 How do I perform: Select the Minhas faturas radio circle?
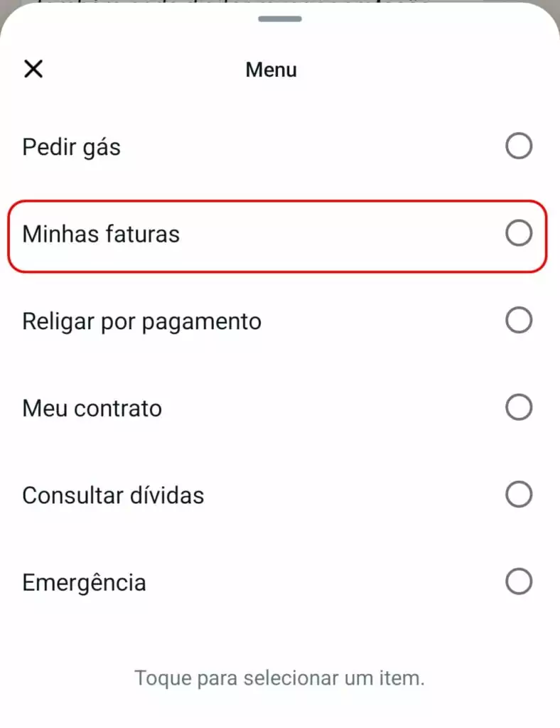point(519,233)
